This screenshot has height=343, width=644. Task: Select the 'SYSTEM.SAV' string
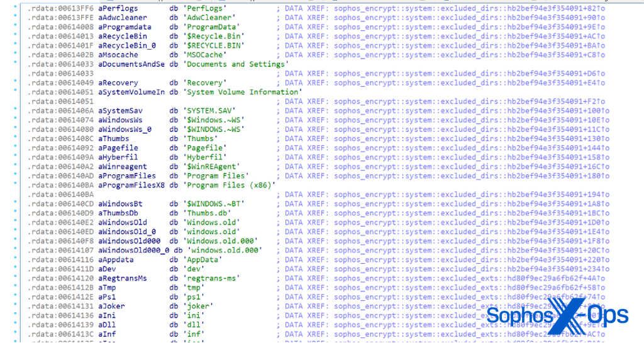click(209, 111)
